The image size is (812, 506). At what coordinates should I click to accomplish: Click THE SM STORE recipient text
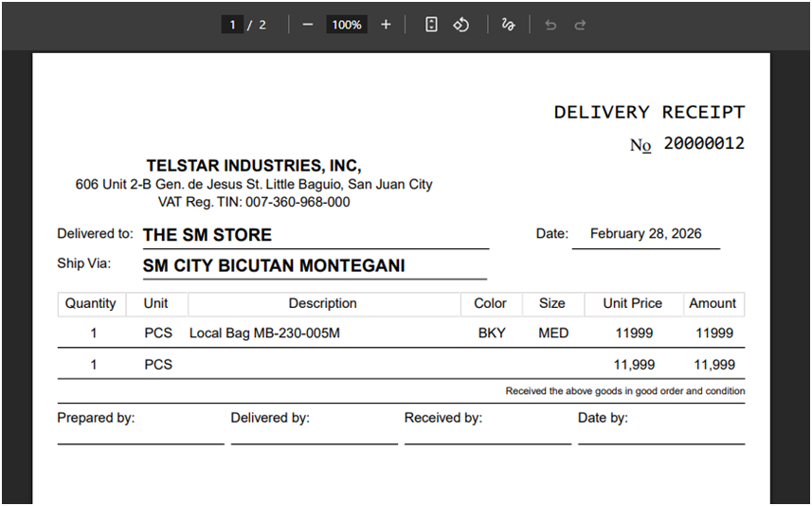(x=207, y=235)
